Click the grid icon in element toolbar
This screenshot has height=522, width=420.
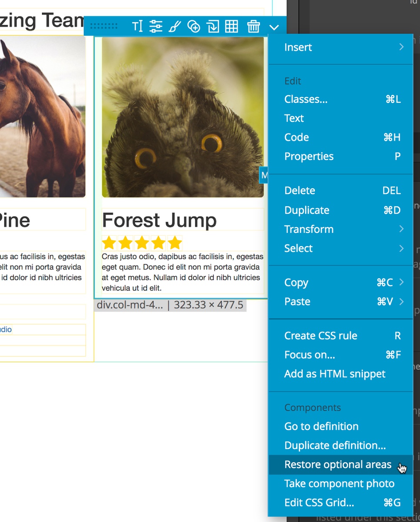coord(231,27)
